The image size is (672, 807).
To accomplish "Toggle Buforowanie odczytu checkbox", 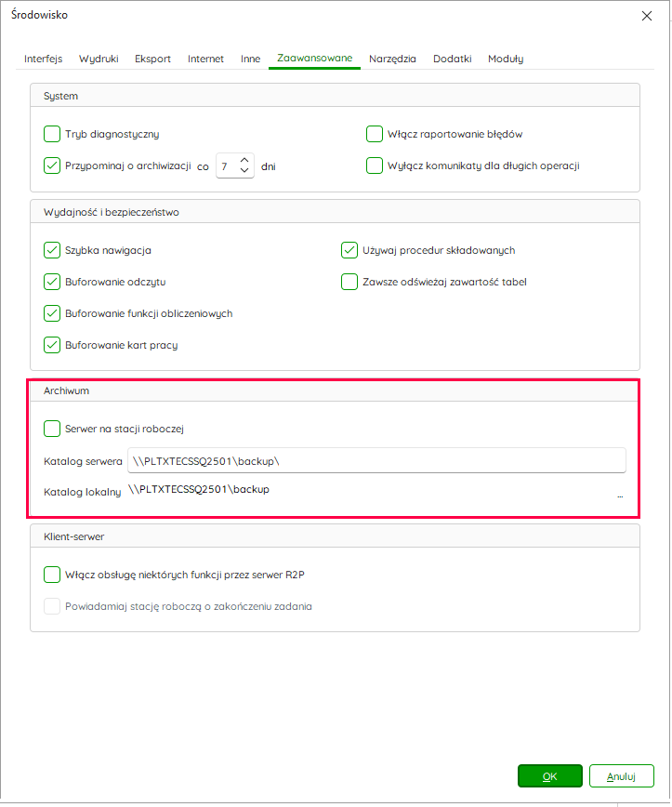I will (x=52, y=282).
